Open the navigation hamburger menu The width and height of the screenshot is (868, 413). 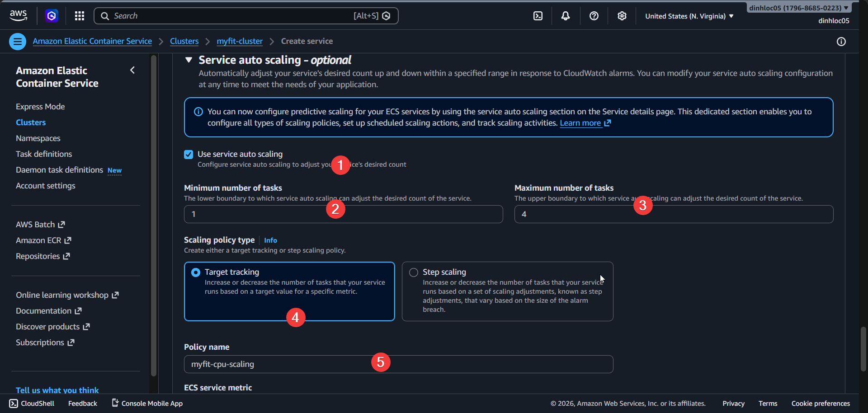pyautogui.click(x=17, y=41)
